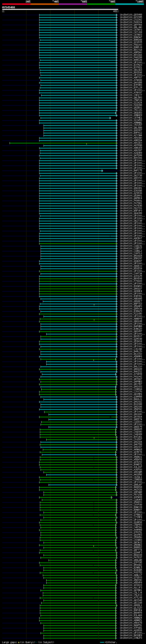
Task: Select hit UniRef100_P47837
Action: coord(131,557)
